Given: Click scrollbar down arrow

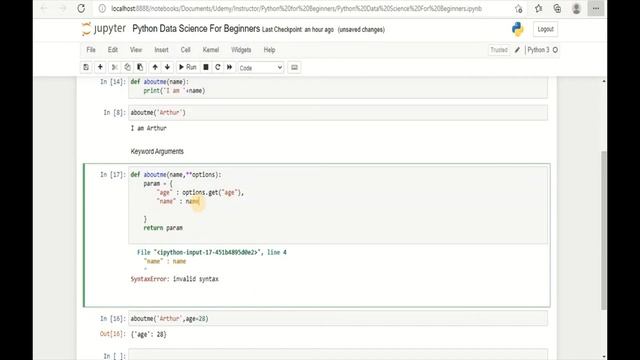Looking at the screenshot, I should (604, 356).
